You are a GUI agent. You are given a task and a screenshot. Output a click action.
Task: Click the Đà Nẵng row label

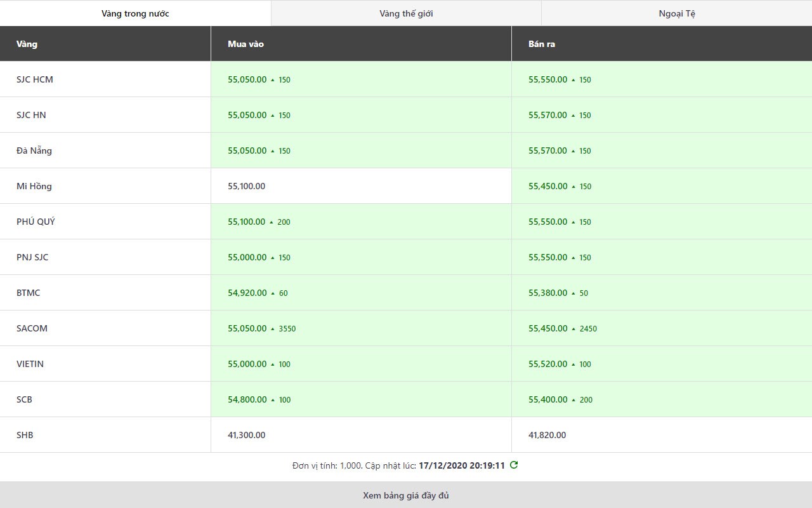(x=34, y=150)
